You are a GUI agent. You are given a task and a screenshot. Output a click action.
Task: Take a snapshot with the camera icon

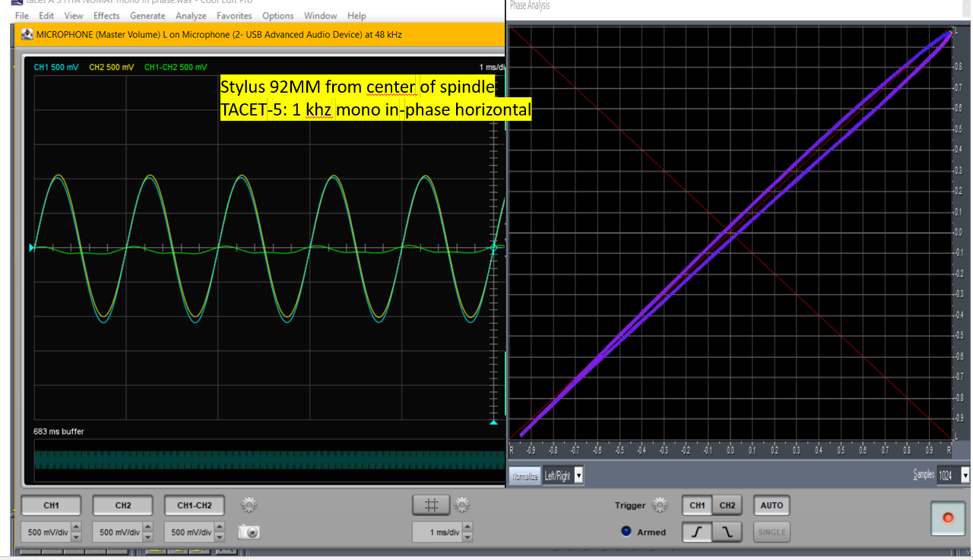(x=249, y=532)
